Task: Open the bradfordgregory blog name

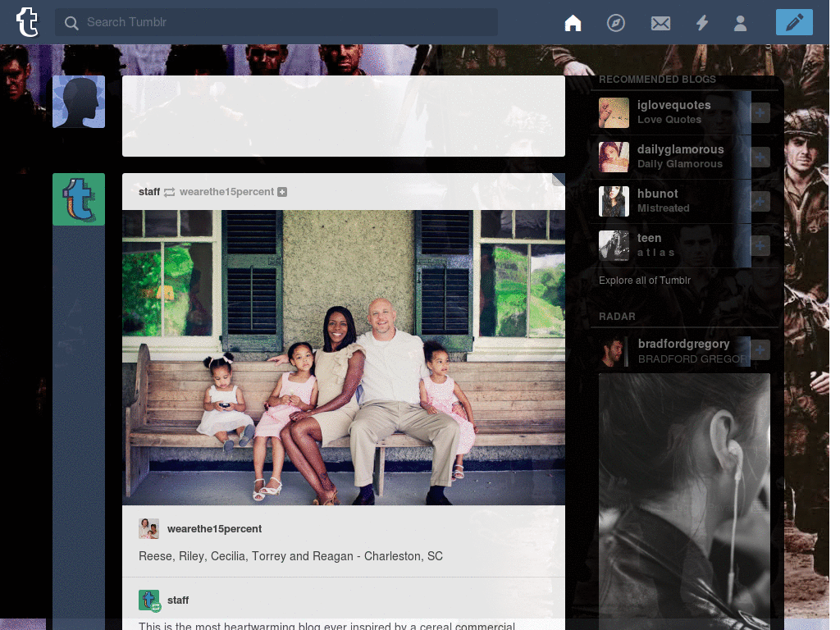Action: point(683,344)
